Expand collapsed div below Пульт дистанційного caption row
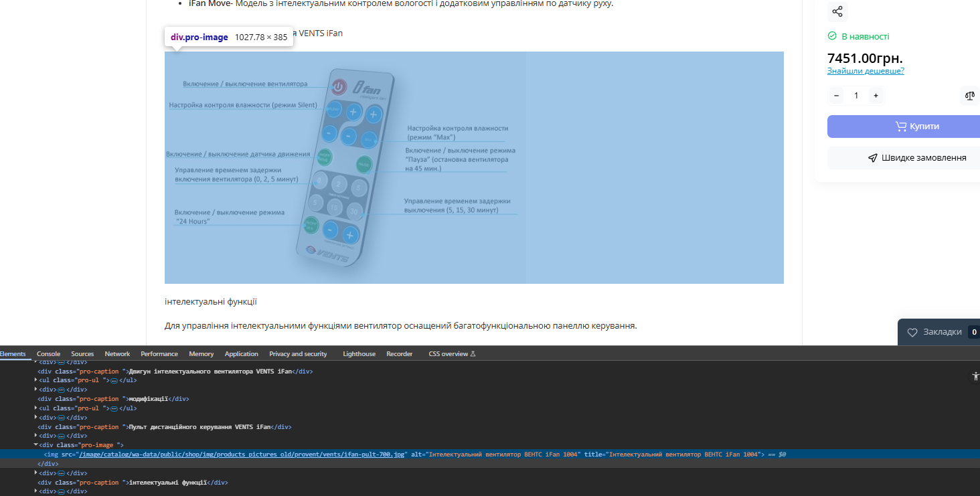 (x=35, y=436)
